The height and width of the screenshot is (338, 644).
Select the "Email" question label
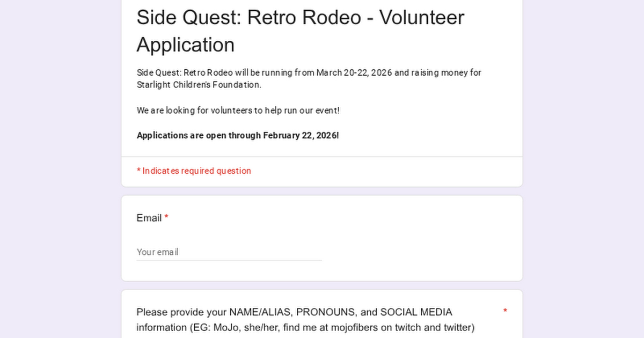[x=149, y=218]
